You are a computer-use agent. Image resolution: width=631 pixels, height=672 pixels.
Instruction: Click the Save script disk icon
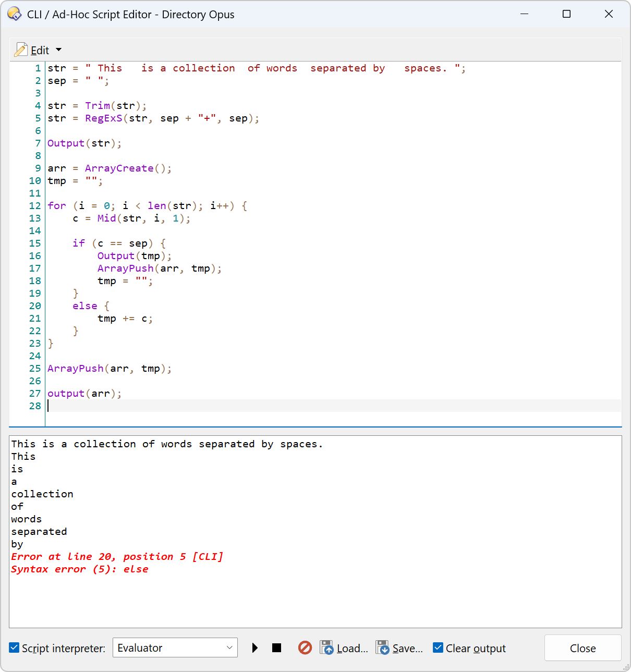pos(383,648)
